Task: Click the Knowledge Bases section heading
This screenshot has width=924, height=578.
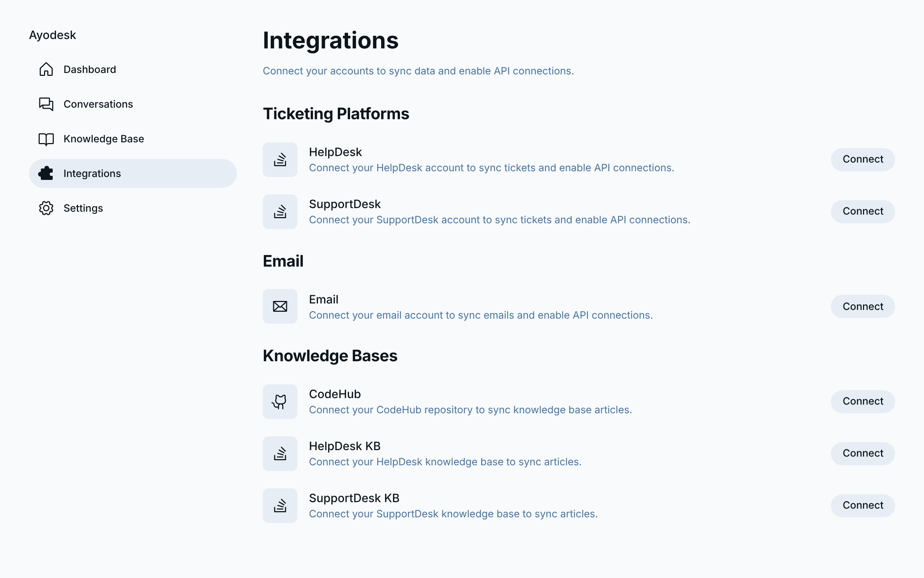Action: point(330,356)
